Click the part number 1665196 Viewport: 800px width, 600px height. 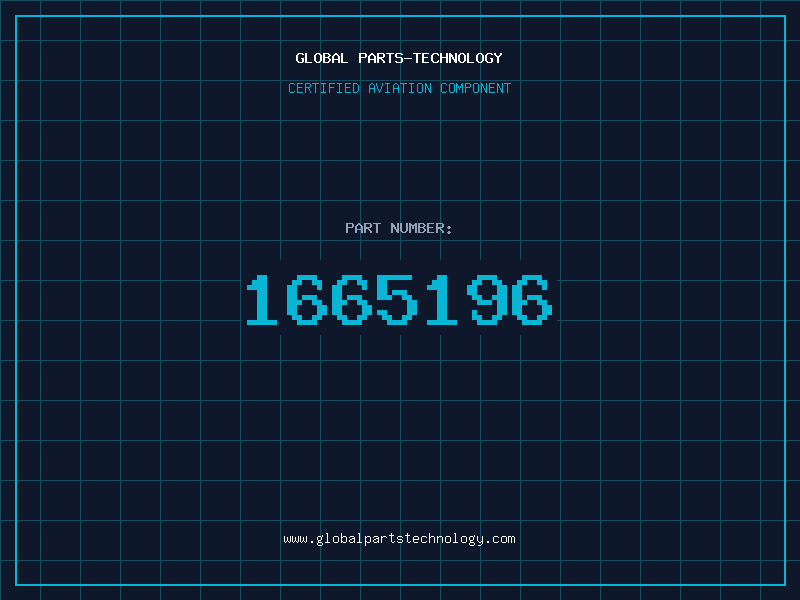click(399, 299)
